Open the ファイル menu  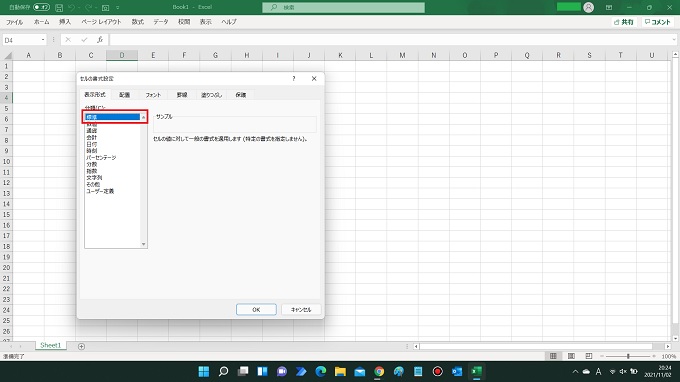14,22
